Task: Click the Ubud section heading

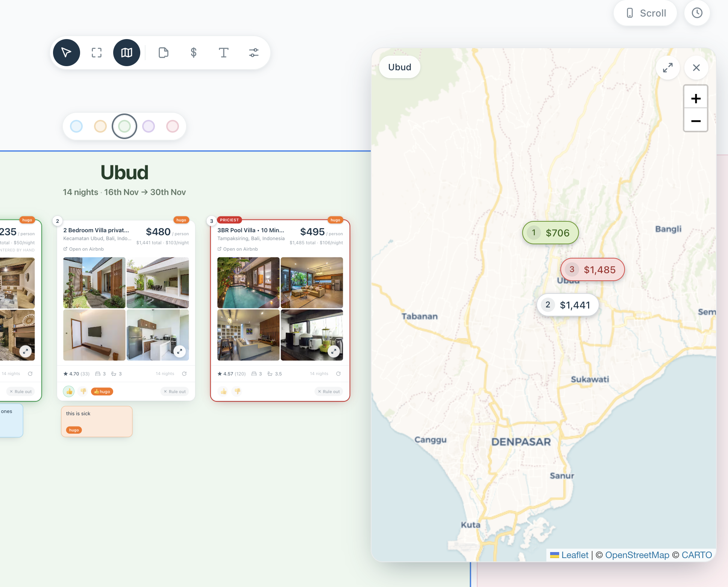Action: coord(124,172)
